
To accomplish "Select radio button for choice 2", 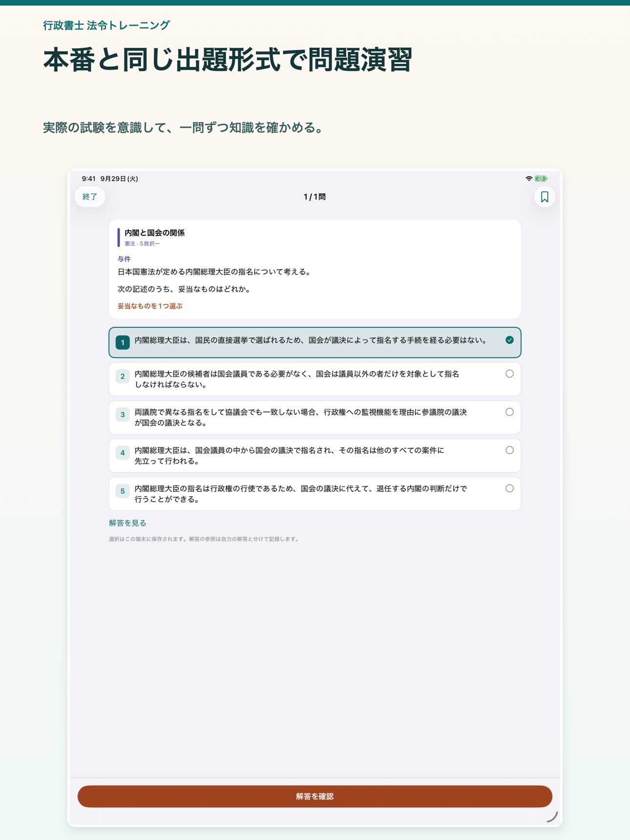I will pos(509,374).
